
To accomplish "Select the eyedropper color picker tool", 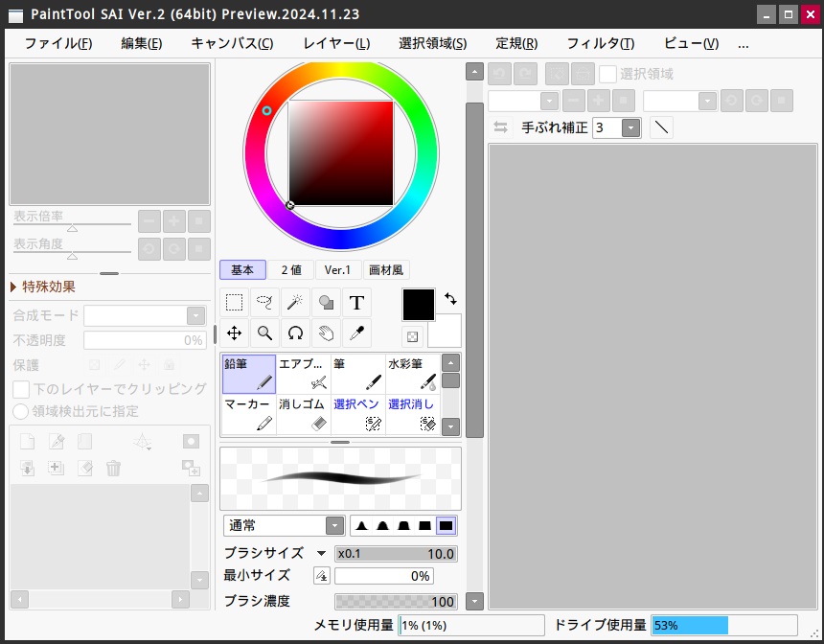I will coord(356,333).
